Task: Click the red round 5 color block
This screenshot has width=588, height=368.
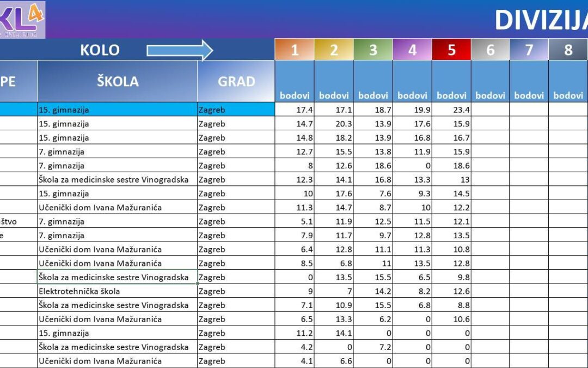Action: [x=451, y=50]
